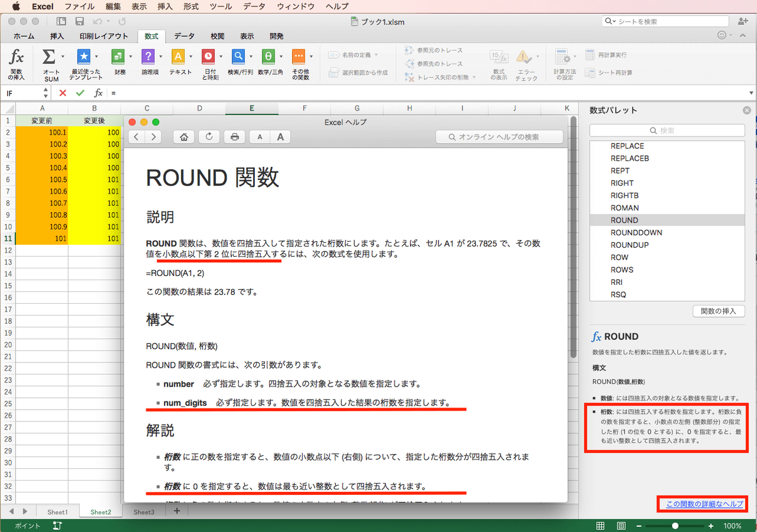
Task: Click the オンライン ヘルプの検索 field
Action: [499, 137]
